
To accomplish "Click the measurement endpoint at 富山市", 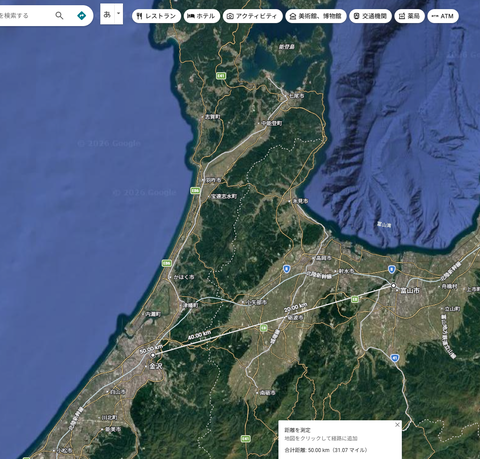I will tap(393, 286).
